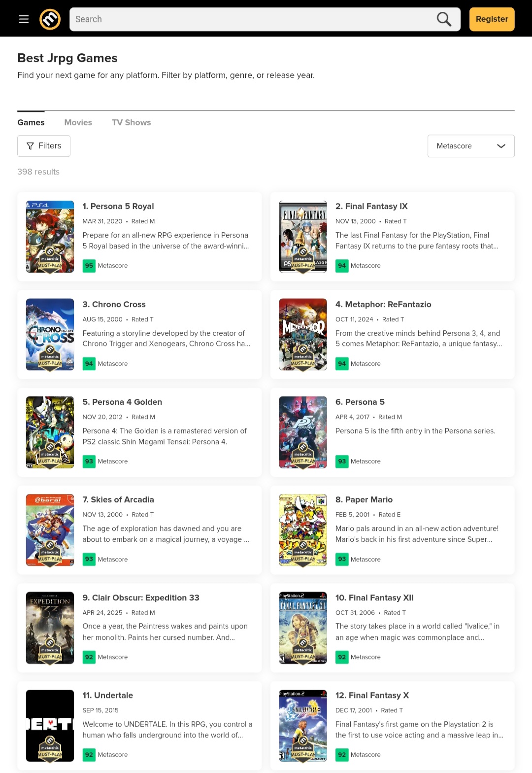Open the '2. Final Fantasy IX' title link

point(371,206)
